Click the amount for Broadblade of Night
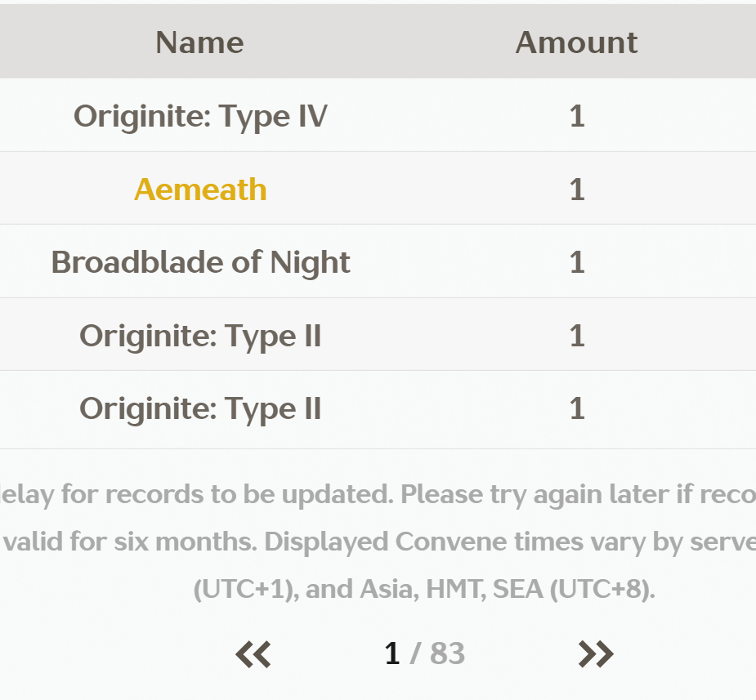This screenshot has height=700, width=756. pyautogui.click(x=577, y=262)
